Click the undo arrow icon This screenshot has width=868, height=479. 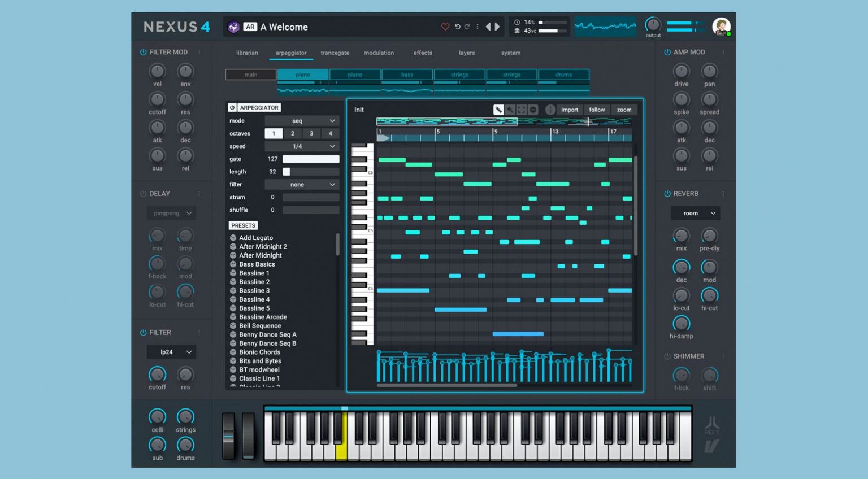457,27
